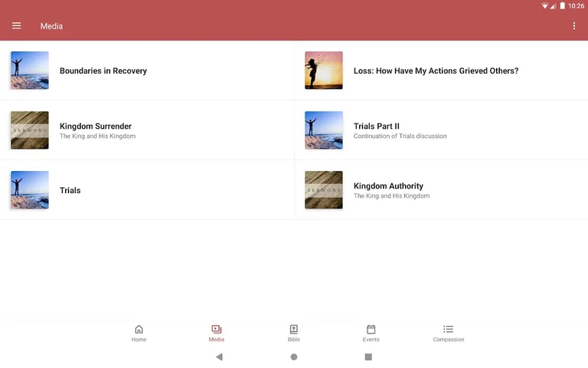This screenshot has height=368, width=588.
Task: Go to the Events calendar icon
Action: 371,329
